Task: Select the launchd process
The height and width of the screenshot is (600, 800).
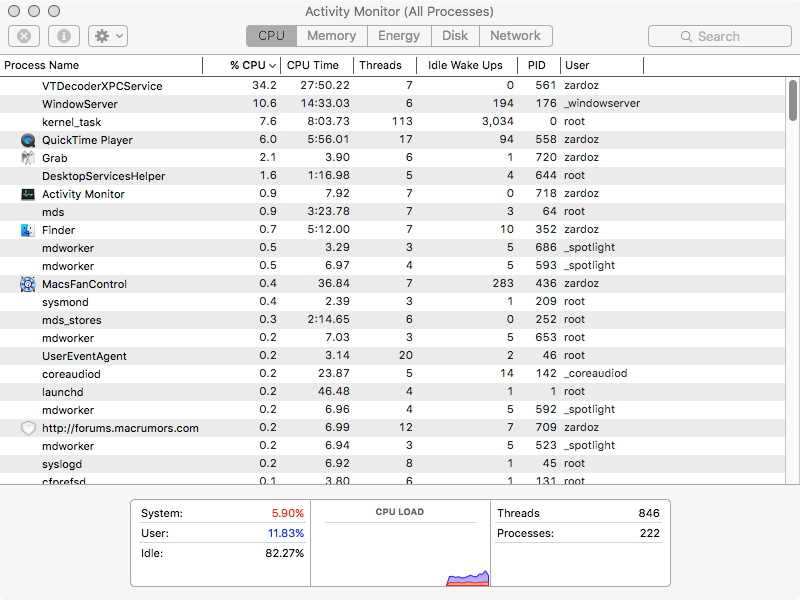Action: point(392,392)
